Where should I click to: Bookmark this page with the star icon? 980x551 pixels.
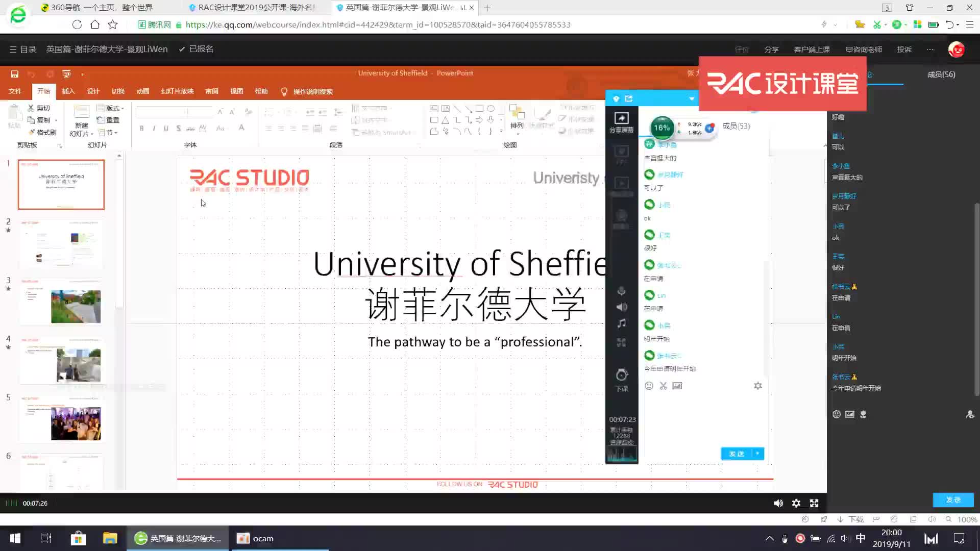[113, 24]
